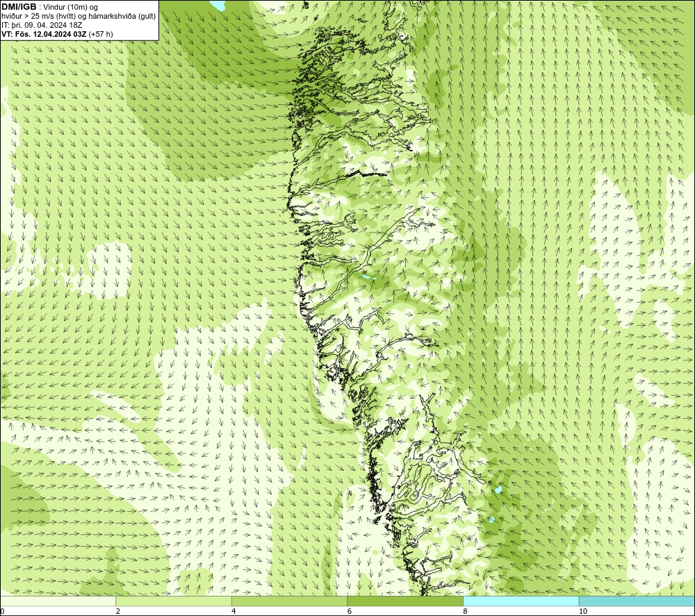Click the legend scale label "4"
Screen dimensions: 695x616
(234, 611)
